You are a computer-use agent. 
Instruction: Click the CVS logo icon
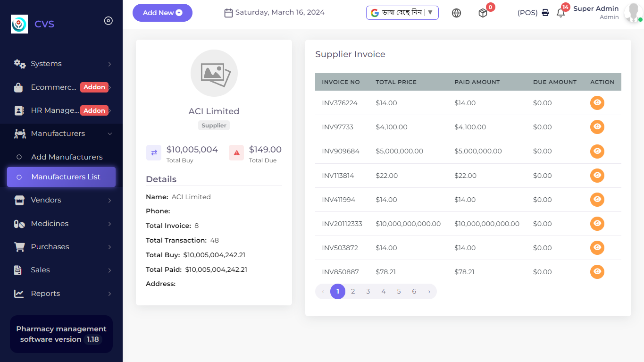(19, 24)
